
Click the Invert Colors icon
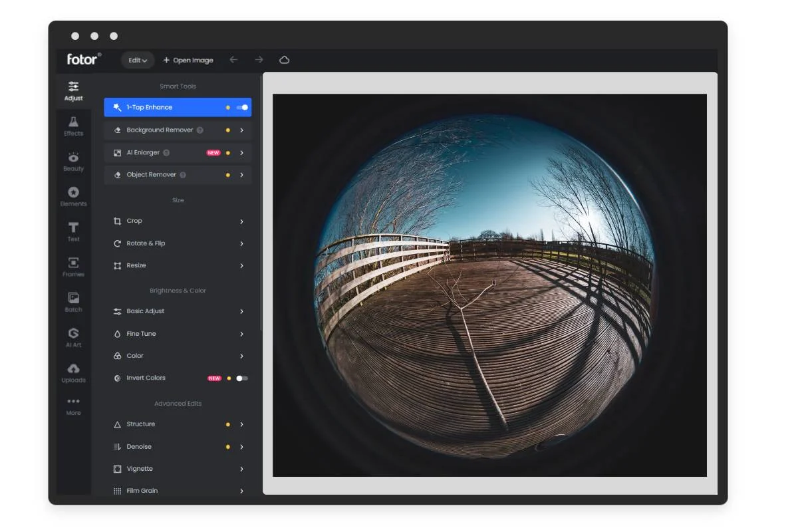[x=118, y=378]
